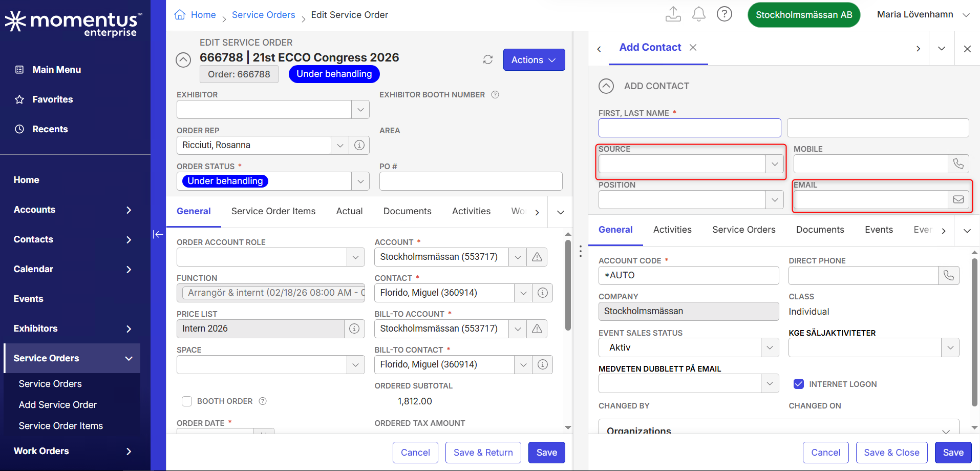Open Add Service Order in sidebar
Image resolution: width=980 pixels, height=471 pixels.
58,405
